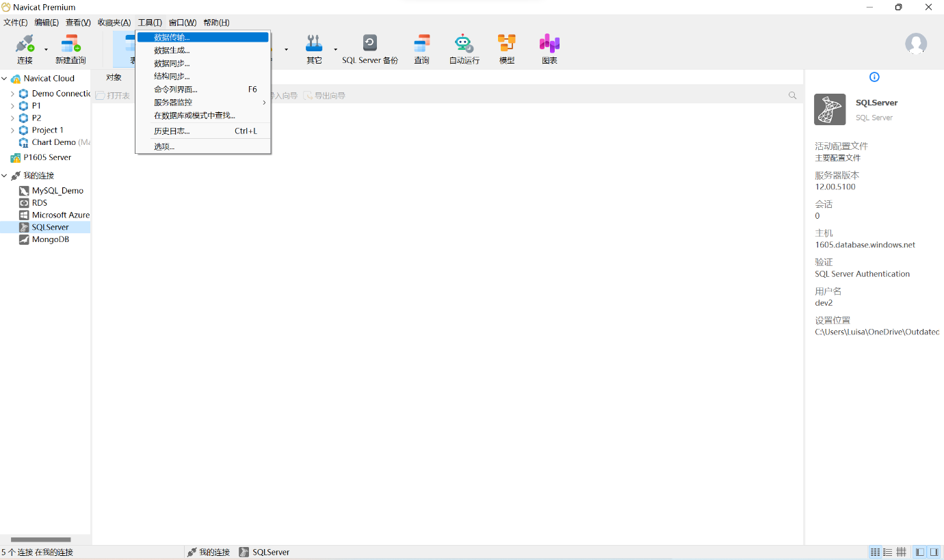Click the blue info icon in right panel
Screen dimensions: 944x560
pos(874,77)
